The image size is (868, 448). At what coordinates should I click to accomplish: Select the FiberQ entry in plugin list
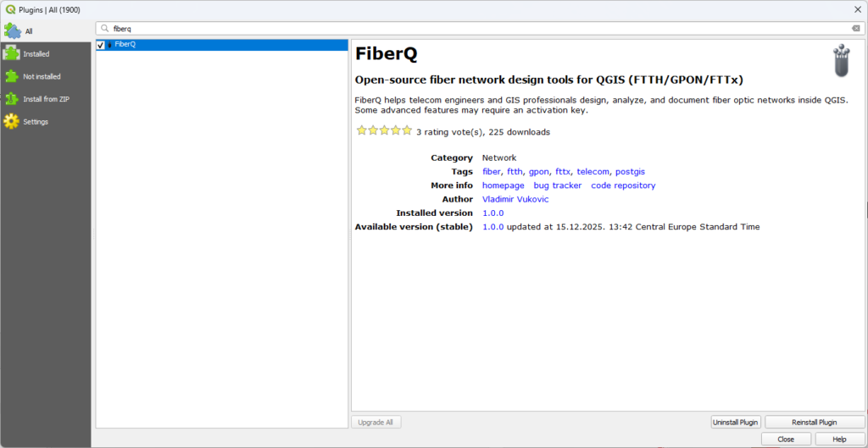(x=125, y=44)
